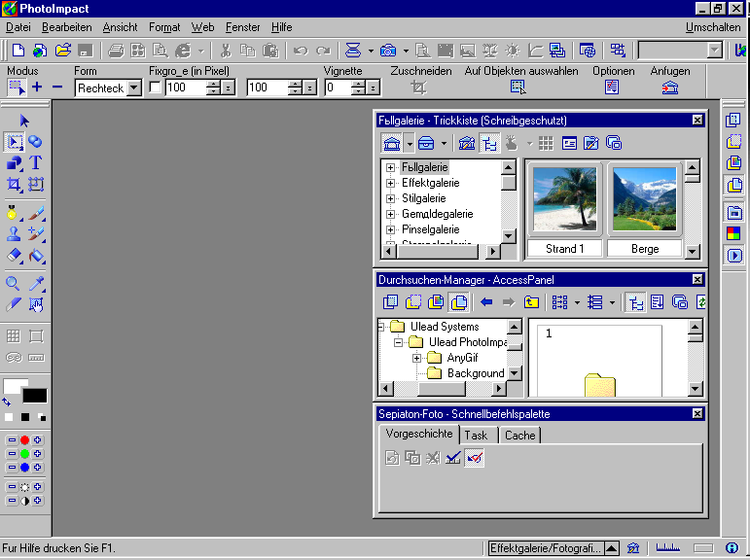Click the black background color swatch
The width and height of the screenshot is (750, 560).
(x=35, y=396)
